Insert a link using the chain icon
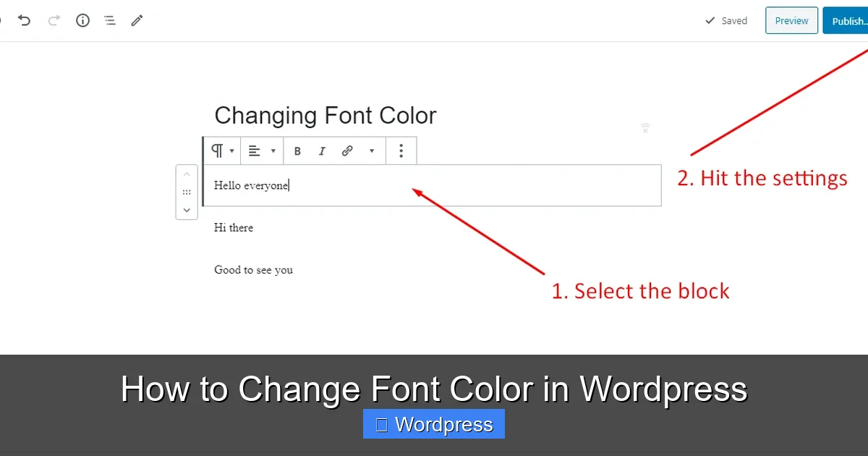The height and width of the screenshot is (456, 868). point(347,151)
